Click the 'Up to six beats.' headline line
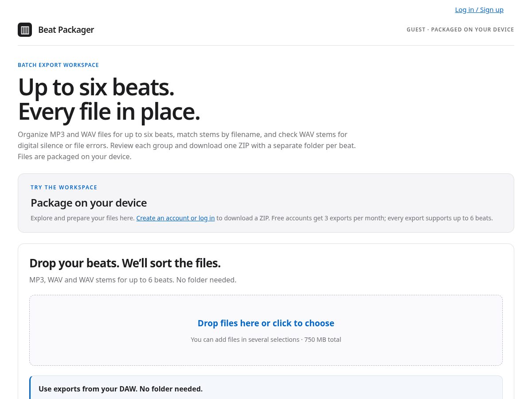The width and height of the screenshot is (532, 399). [96, 87]
